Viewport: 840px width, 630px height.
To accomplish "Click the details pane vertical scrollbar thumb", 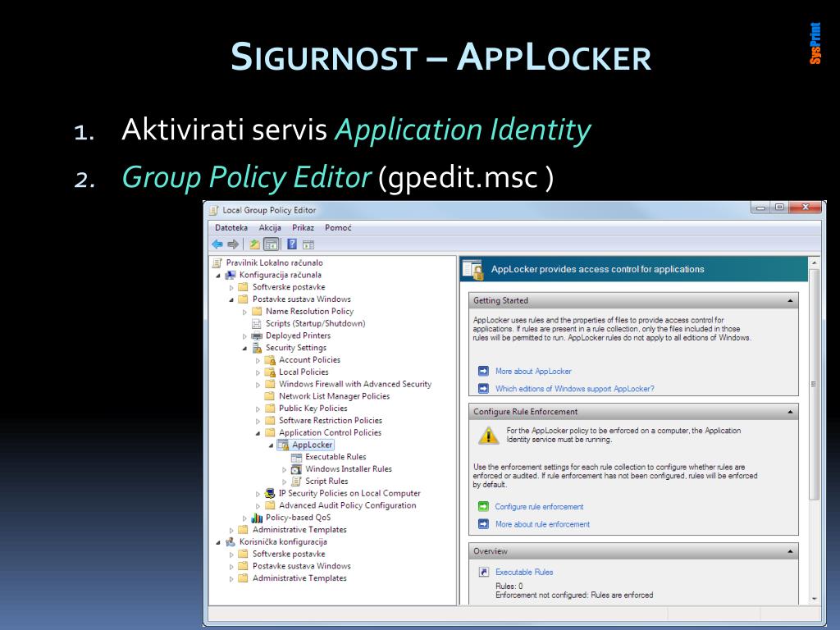I will [815, 384].
